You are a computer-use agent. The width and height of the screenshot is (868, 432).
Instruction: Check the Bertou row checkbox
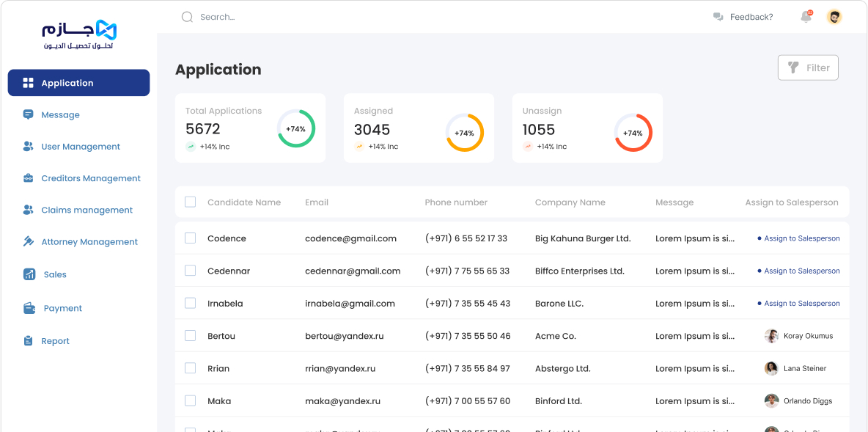coord(191,336)
